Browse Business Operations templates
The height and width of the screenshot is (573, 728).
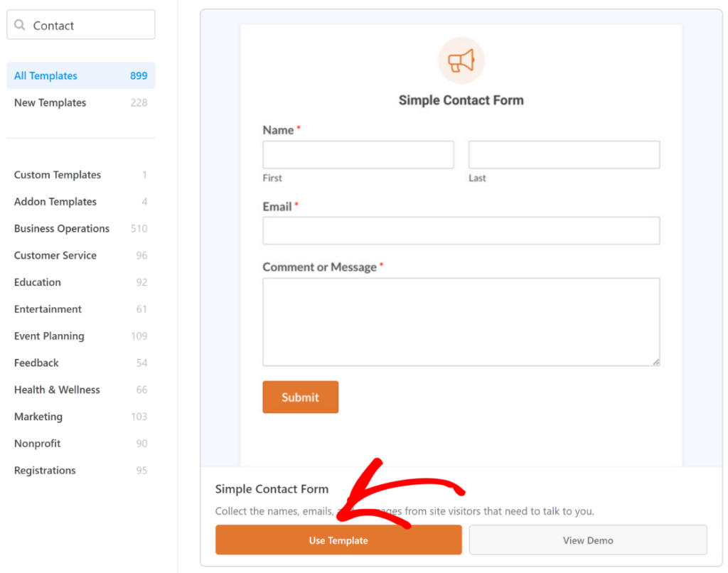coord(61,228)
